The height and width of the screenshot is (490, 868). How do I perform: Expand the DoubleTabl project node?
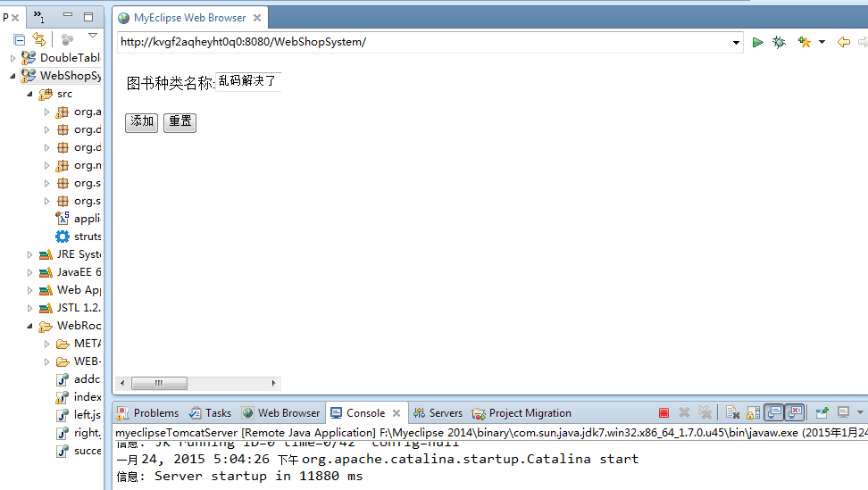pos(13,58)
